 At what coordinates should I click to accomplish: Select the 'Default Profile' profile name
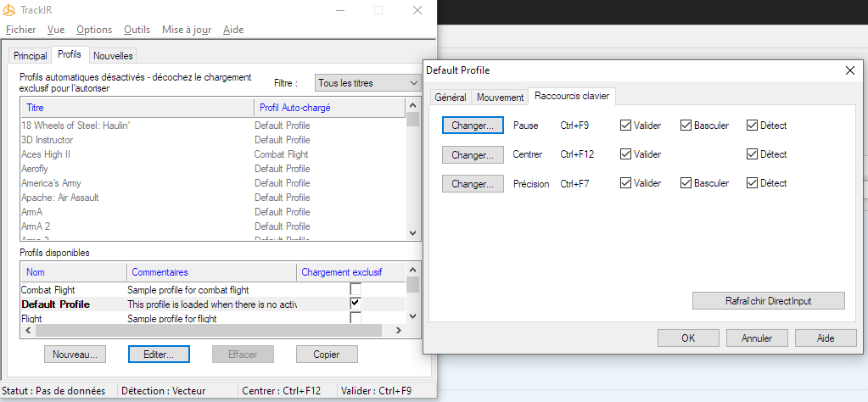pos(55,304)
